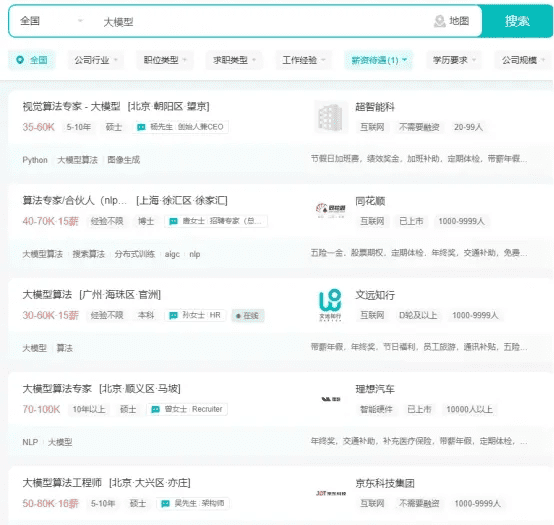
Task: Click the 图像生成 skill tag
Action: point(124,160)
